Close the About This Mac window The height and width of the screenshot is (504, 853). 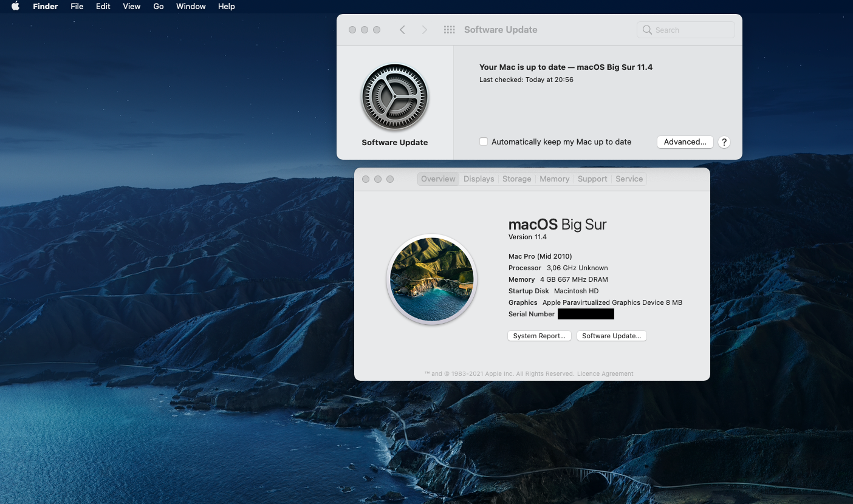click(366, 179)
